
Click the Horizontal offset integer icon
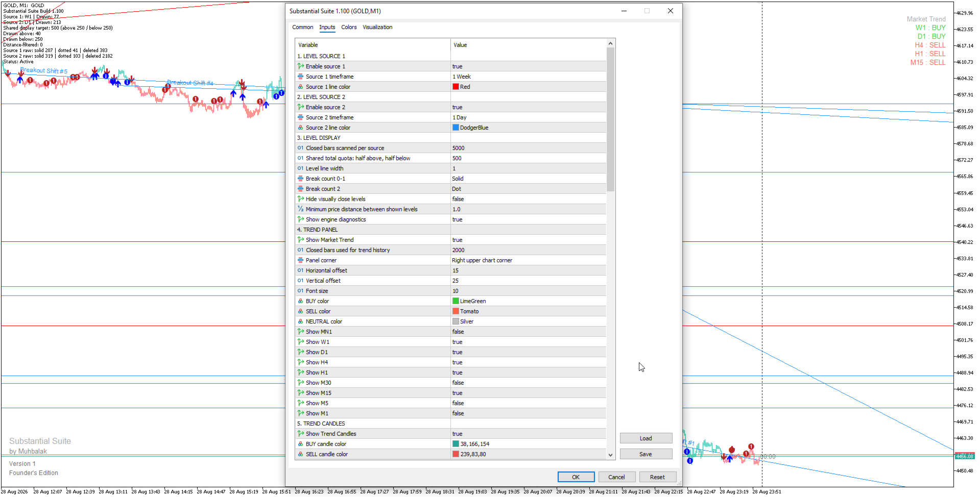click(x=301, y=270)
